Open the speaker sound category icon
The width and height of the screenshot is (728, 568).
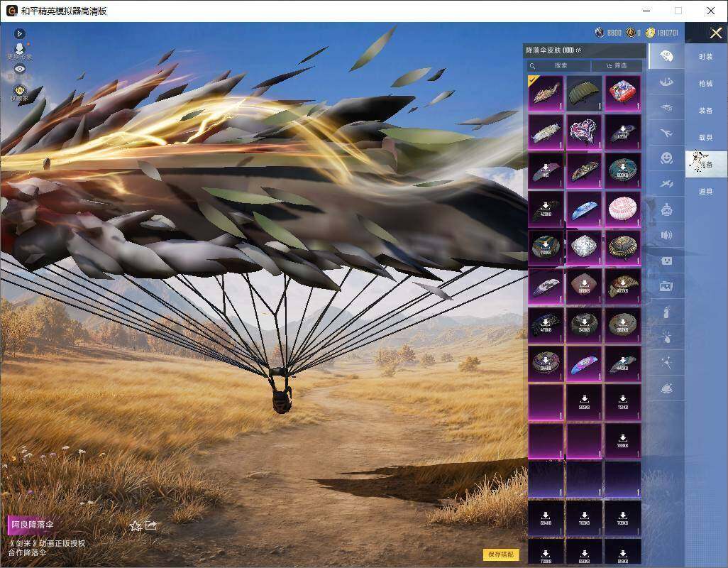pos(666,235)
